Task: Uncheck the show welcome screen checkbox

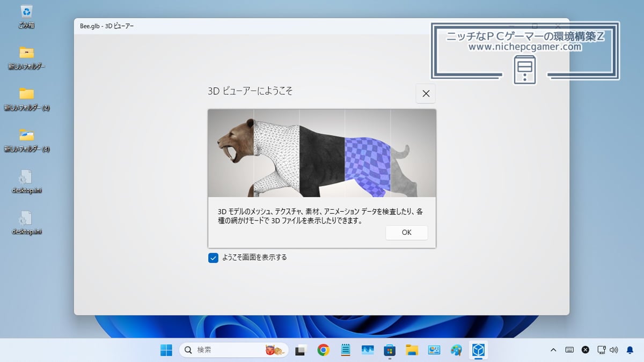Action: [214, 258]
